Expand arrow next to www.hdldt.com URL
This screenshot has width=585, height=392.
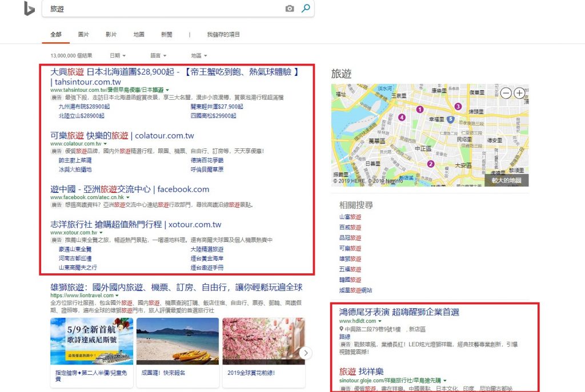point(380,321)
